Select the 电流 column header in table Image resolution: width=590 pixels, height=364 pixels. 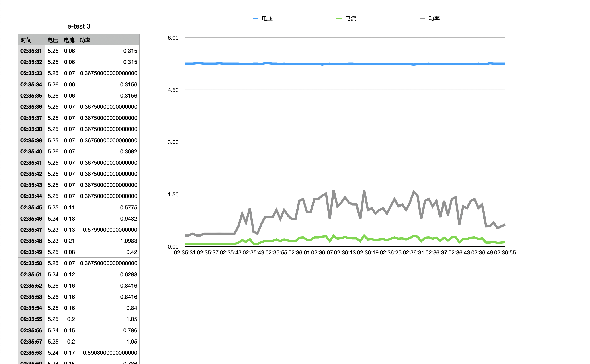pos(69,40)
